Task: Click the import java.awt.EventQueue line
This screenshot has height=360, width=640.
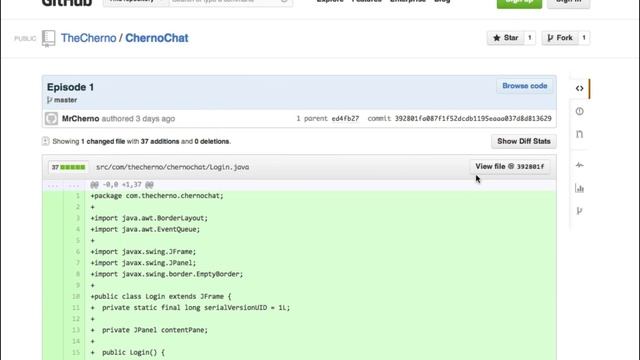Action: point(145,229)
